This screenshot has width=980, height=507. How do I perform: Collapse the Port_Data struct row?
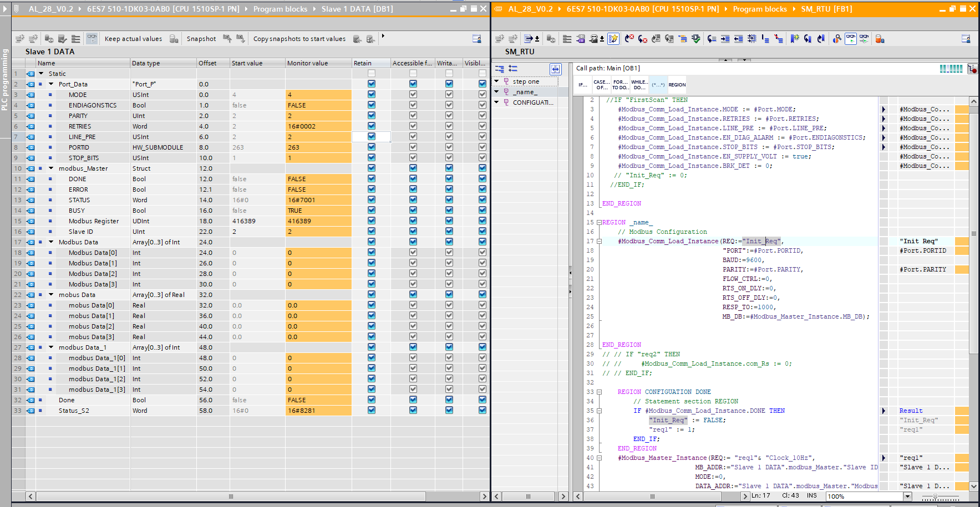[51, 84]
